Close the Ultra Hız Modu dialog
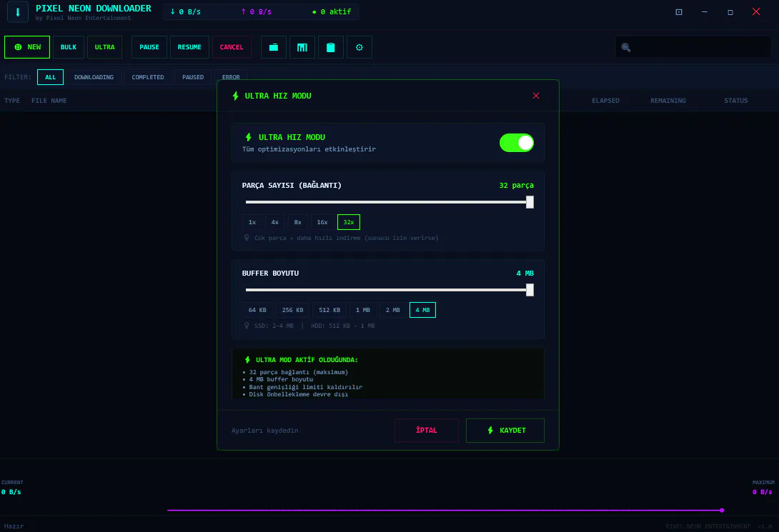Screen dimensions: 779x532 536,96
